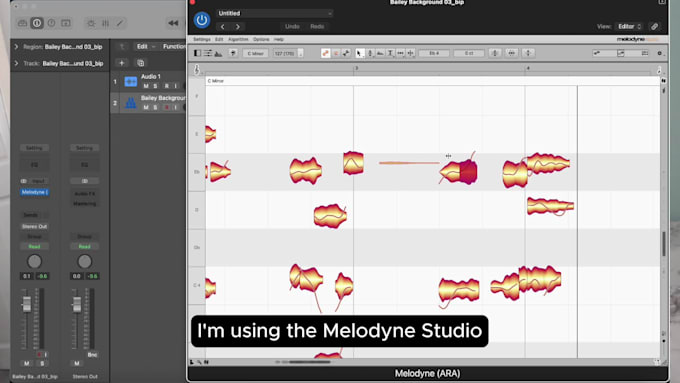The width and height of the screenshot is (680, 383).
Task: Click the Melodyne plugin slot in channel strip
Action: 34,192
